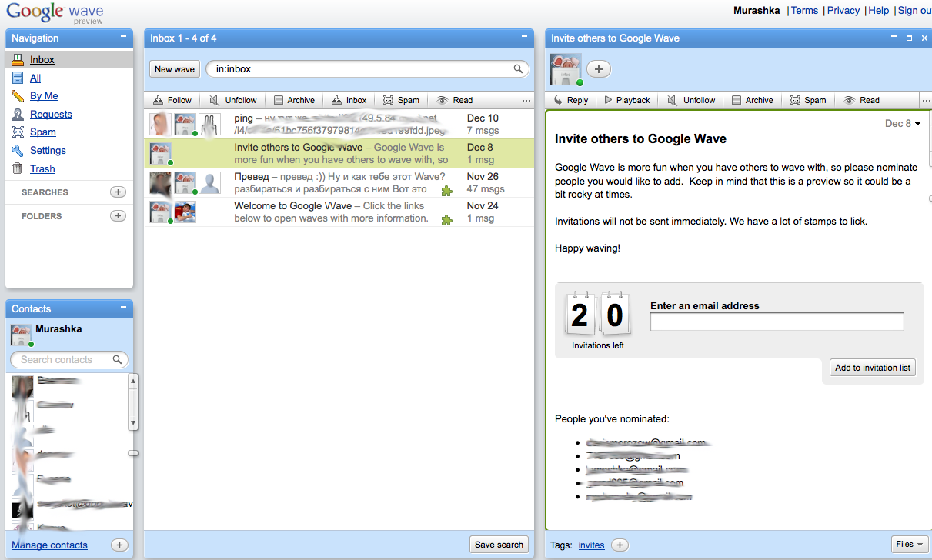This screenshot has height=560, width=932.
Task: Add a new folder with the FOLDERS plus button
Action: coord(118,216)
